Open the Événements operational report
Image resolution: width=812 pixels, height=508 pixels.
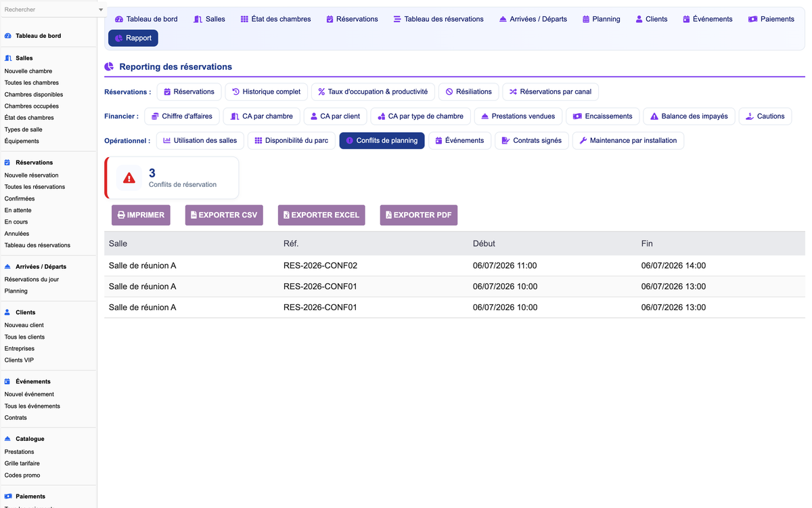click(460, 141)
